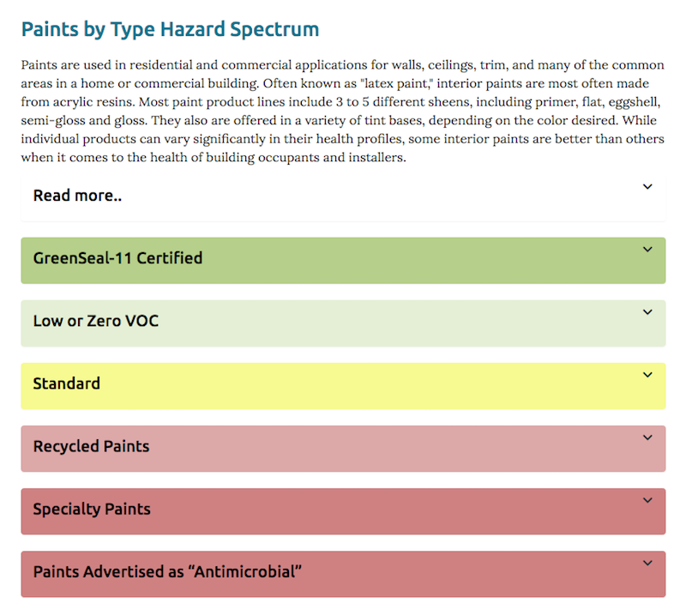Click chevron icon on Specialty Paints row
This screenshot has width=686, height=616.
click(x=647, y=500)
